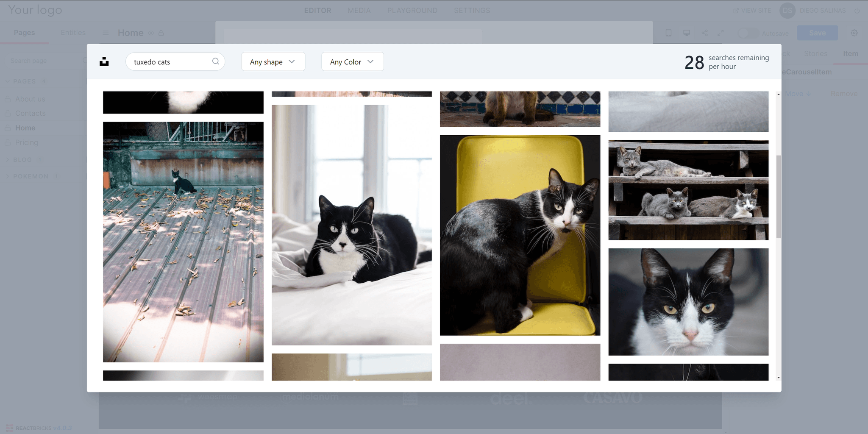
Task: Select tuxedo cat on white bed photo
Action: pyautogui.click(x=352, y=225)
